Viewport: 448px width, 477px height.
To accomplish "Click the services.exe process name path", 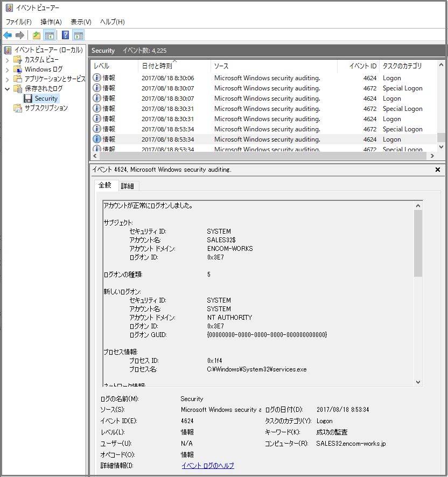I will click(x=256, y=369).
